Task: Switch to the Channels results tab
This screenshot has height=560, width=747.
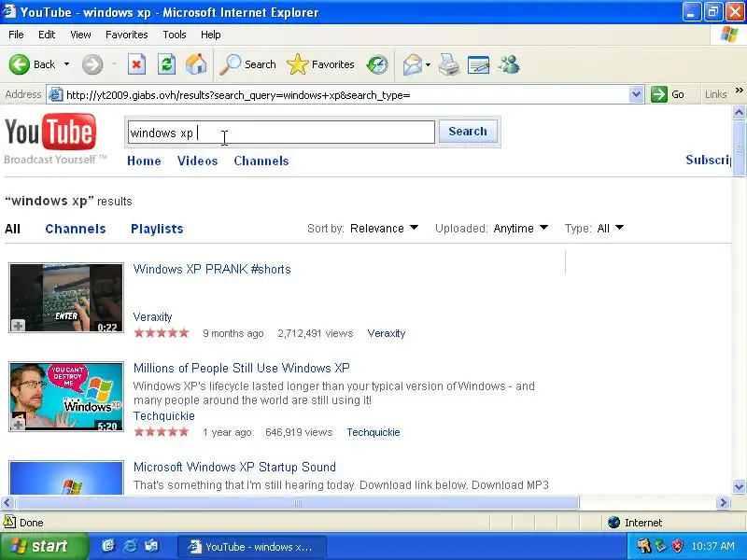Action: [76, 229]
